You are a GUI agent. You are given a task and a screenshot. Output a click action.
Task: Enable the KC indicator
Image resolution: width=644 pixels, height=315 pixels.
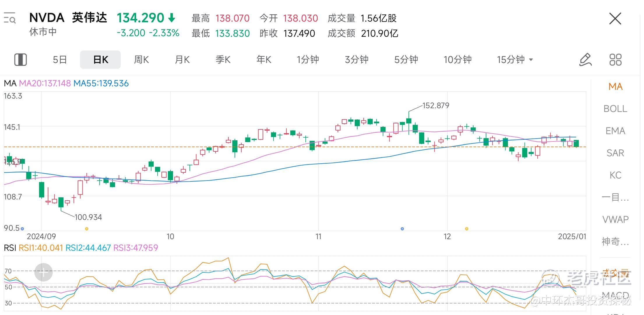click(615, 175)
